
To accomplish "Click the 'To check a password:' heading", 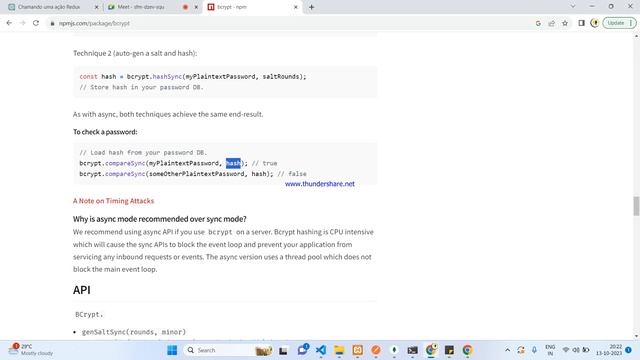I will (x=105, y=132).
